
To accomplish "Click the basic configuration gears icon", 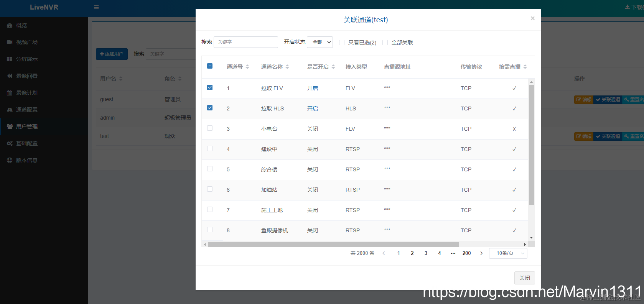I will tap(10, 143).
